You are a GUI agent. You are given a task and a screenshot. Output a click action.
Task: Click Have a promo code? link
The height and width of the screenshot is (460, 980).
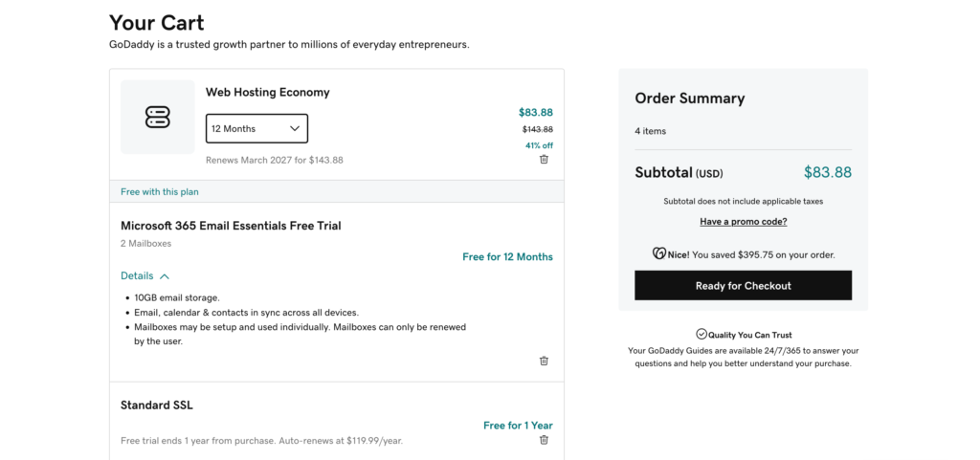coord(743,222)
